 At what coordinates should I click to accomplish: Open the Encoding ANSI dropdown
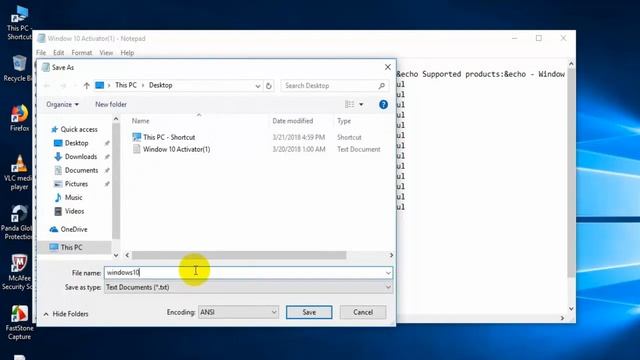click(x=238, y=312)
